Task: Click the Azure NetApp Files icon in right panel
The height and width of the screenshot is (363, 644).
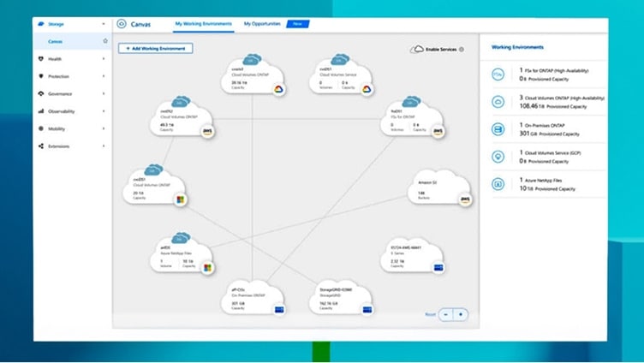Action: [498, 183]
